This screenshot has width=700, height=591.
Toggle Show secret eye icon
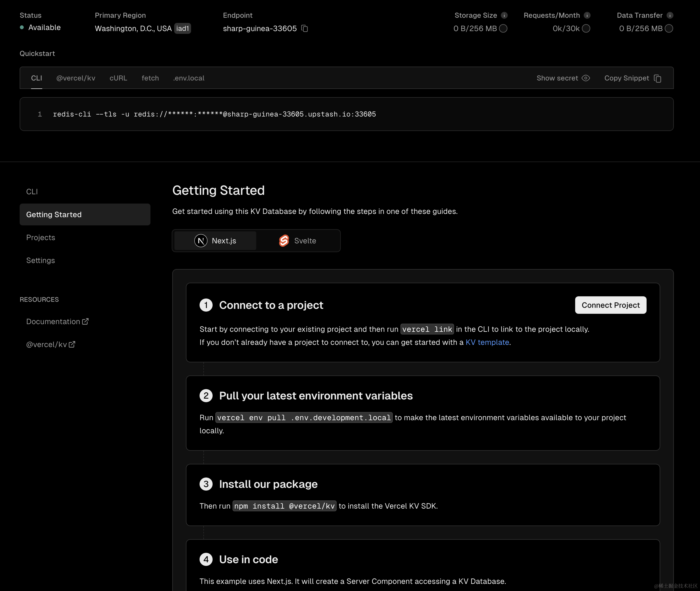click(x=586, y=78)
